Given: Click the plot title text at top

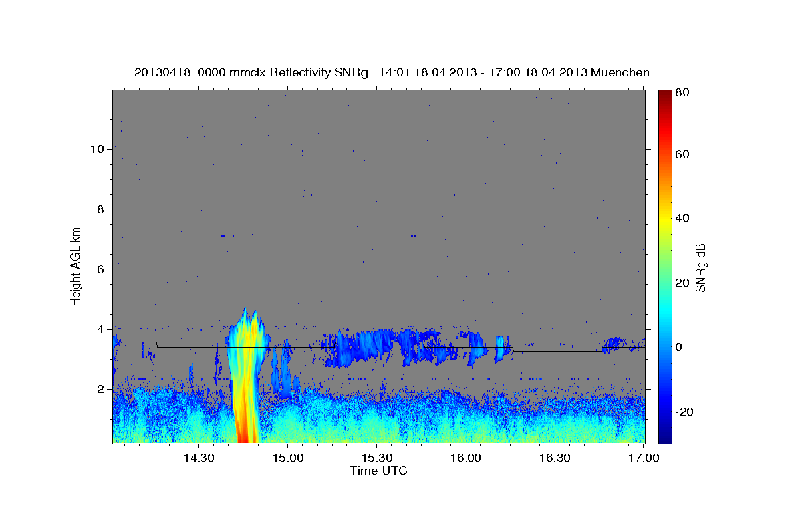Looking at the screenshot, I should click(x=392, y=72).
